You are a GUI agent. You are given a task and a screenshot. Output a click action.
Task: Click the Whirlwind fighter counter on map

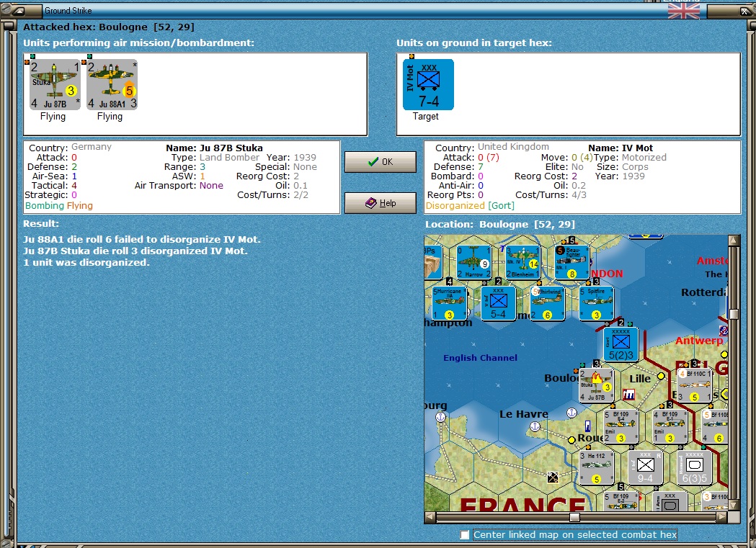click(547, 303)
